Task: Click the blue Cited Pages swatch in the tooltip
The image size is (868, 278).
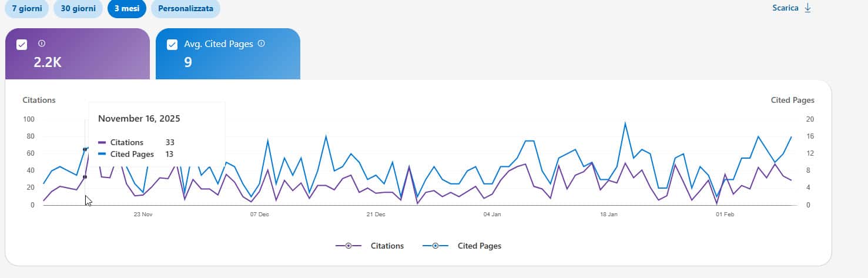Action: coord(102,154)
